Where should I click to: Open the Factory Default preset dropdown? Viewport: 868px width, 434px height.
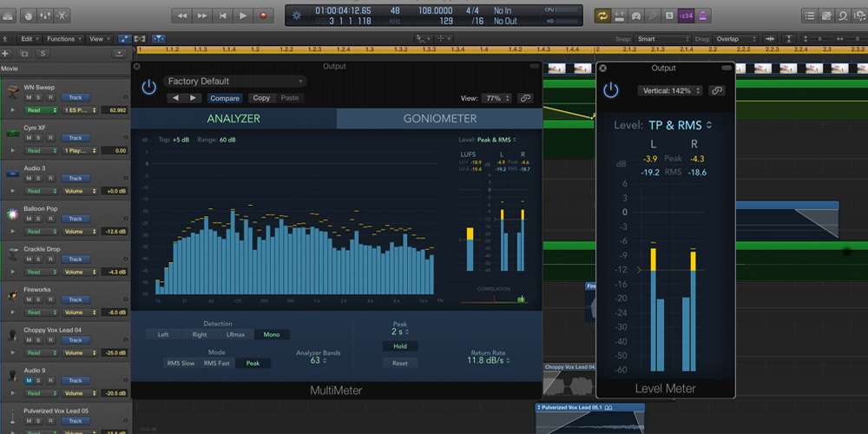(x=234, y=82)
